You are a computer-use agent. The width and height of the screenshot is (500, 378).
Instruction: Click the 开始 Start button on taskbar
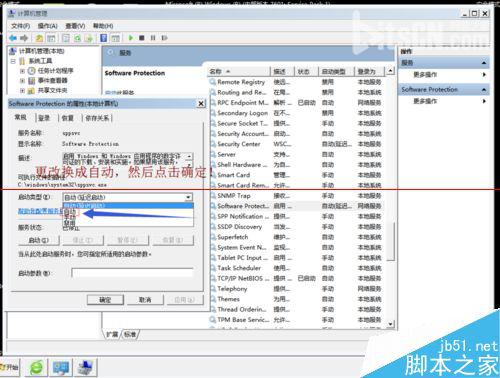click(x=10, y=367)
